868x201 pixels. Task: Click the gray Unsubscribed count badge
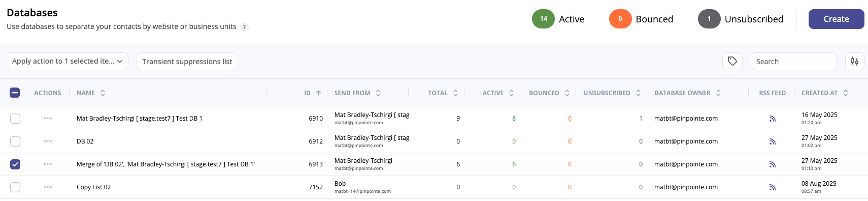click(x=709, y=19)
